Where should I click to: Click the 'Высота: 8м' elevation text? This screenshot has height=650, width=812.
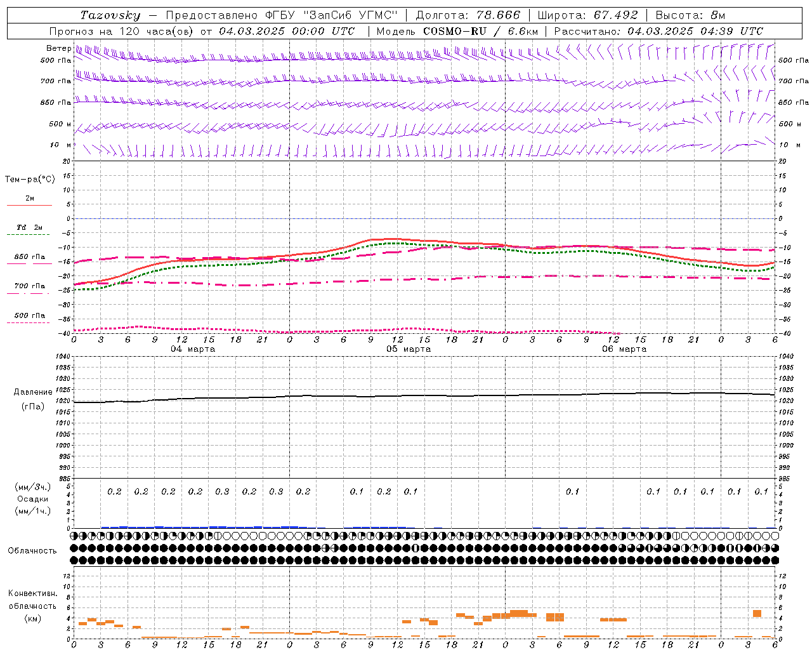[x=690, y=15]
